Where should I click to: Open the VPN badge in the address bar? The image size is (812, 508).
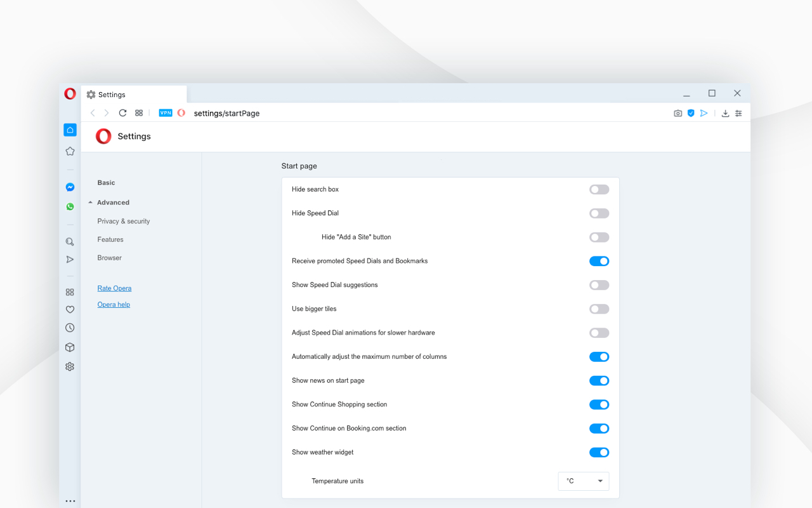click(166, 112)
